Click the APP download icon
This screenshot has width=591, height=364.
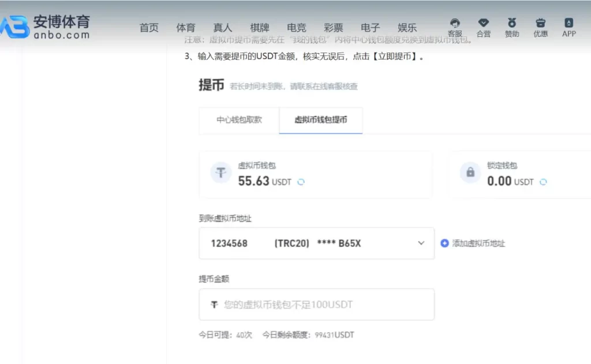point(569,23)
